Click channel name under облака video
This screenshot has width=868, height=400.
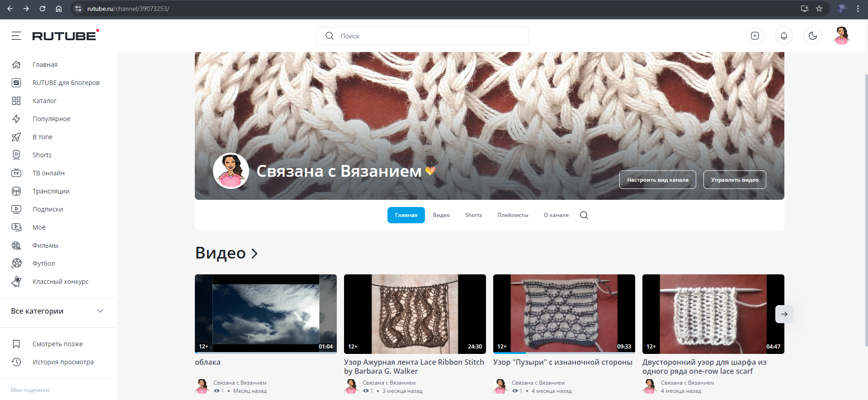tap(240, 383)
